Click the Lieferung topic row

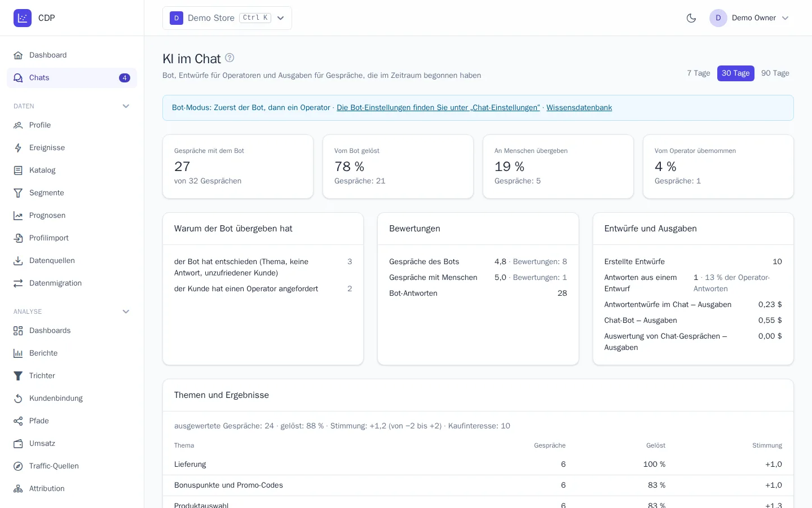pos(478,465)
